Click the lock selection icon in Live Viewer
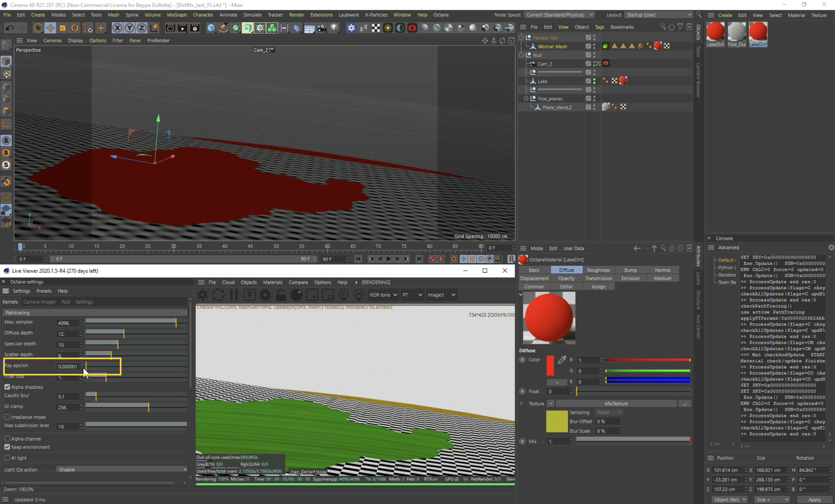Screen dimensions: 835x504 (281, 295)
